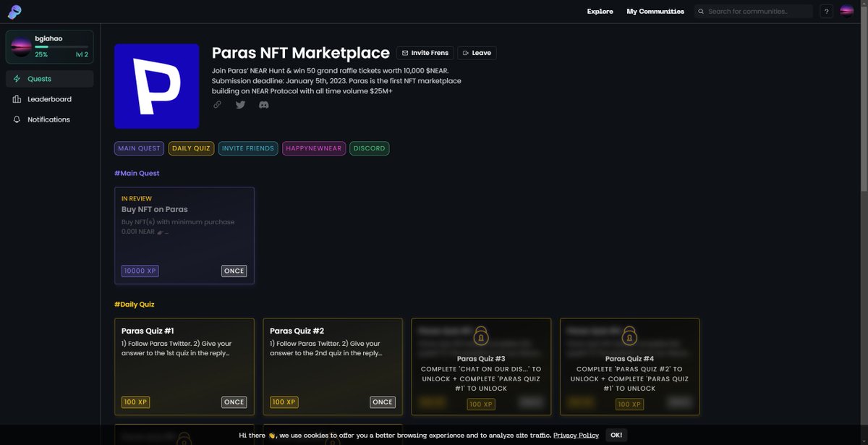The image size is (868, 445).
Task: Open the Notifications bell icon
Action: click(x=17, y=119)
